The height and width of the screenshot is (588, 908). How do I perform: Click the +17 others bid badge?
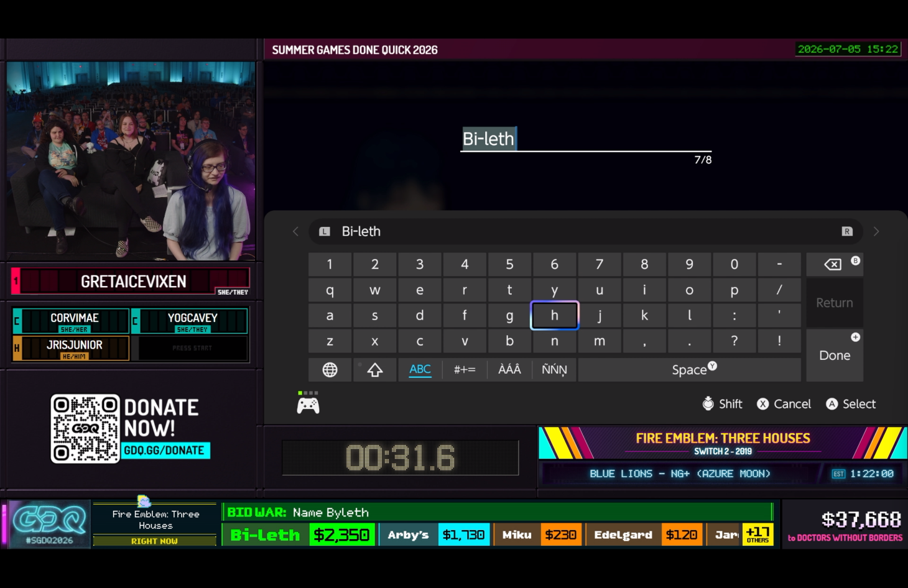(x=758, y=534)
